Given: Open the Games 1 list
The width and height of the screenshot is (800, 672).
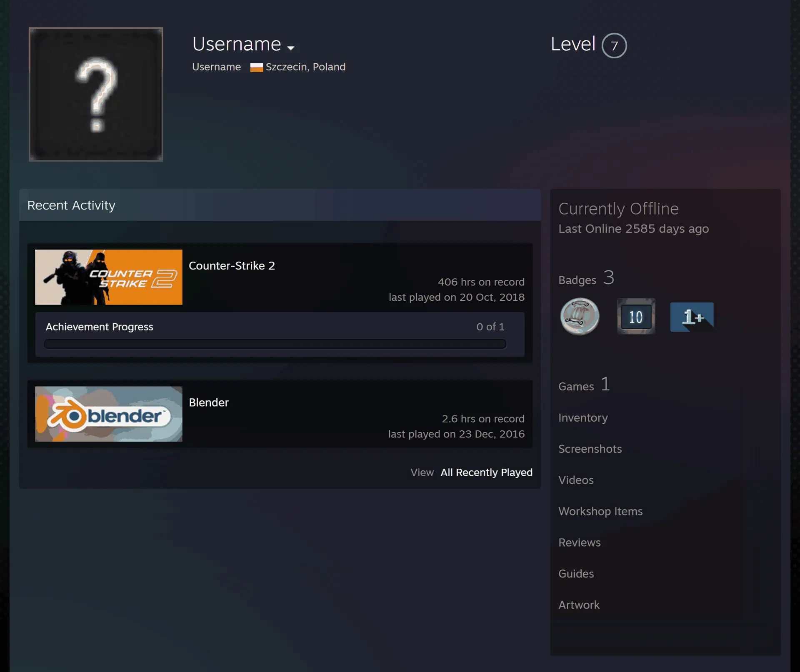Looking at the screenshot, I should point(584,385).
